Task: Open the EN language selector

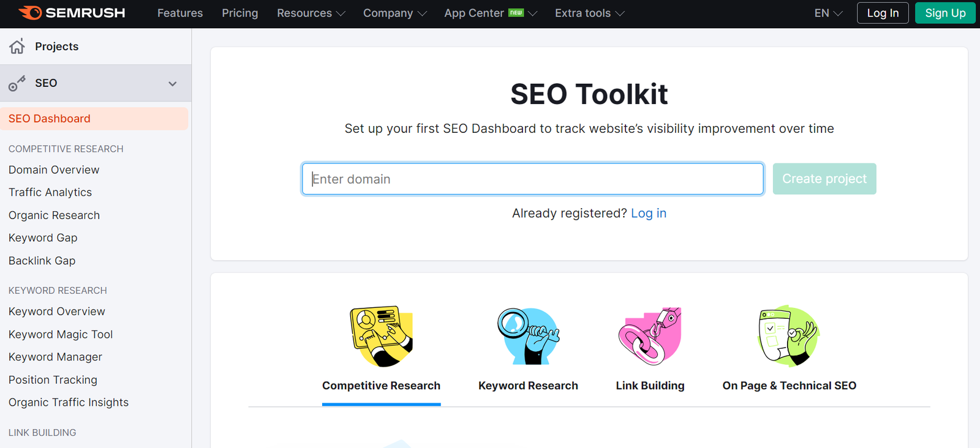Action: tap(829, 13)
